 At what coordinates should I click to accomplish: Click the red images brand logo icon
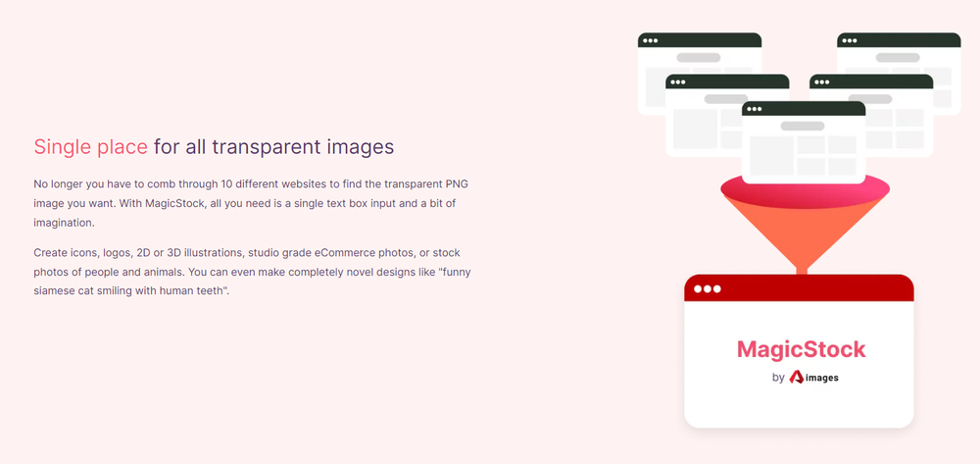tap(796, 377)
